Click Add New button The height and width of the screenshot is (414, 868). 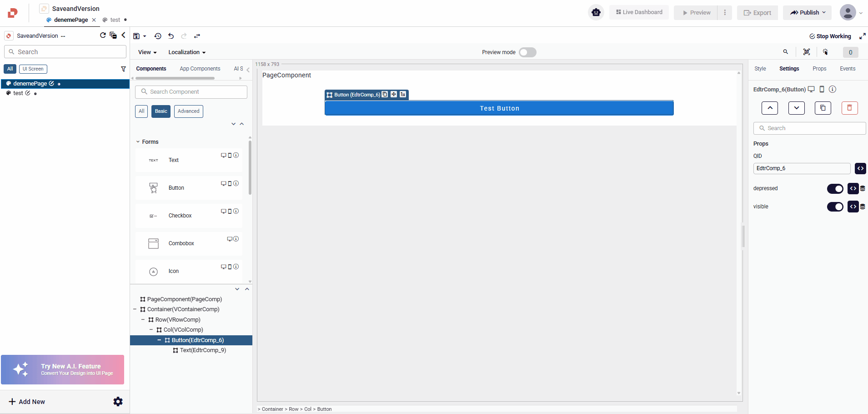27,402
